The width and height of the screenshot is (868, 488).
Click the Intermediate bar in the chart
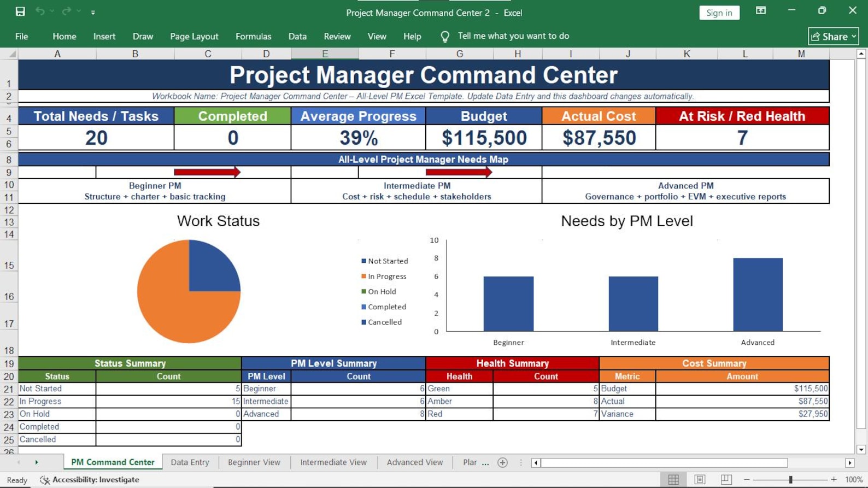(x=633, y=304)
